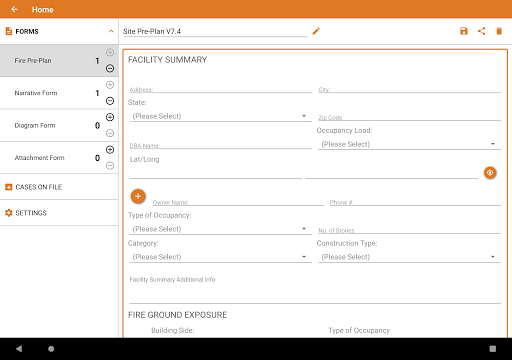Get current location for Lat/Long
512x360 pixels.
(490, 173)
